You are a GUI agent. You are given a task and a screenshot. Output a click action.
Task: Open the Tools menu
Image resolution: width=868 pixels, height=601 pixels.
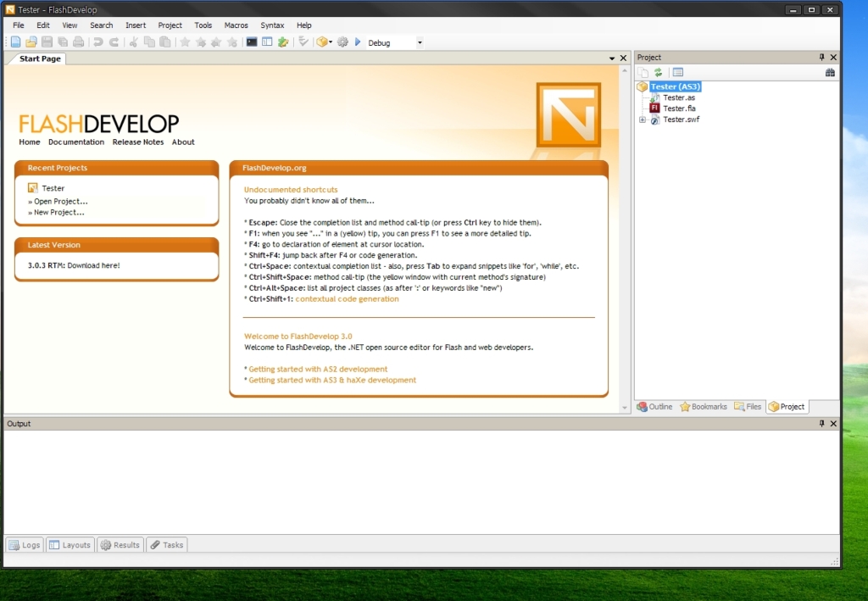coord(203,25)
